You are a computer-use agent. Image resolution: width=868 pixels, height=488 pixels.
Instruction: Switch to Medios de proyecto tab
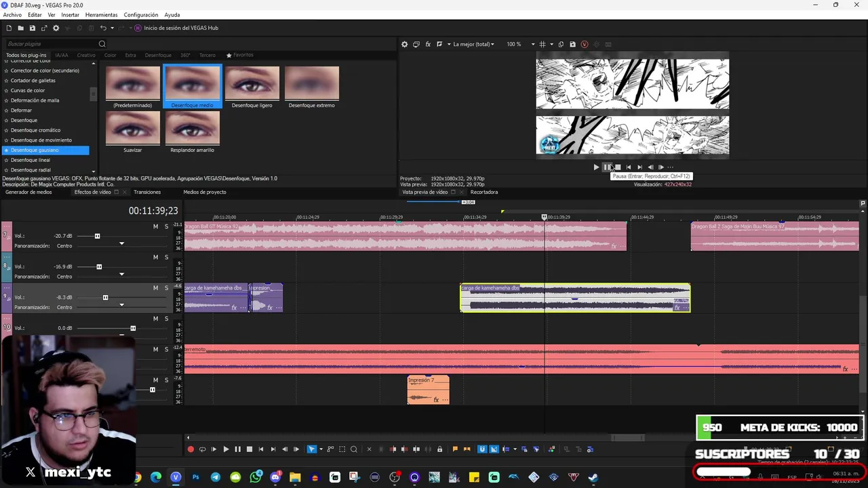pyautogui.click(x=205, y=192)
